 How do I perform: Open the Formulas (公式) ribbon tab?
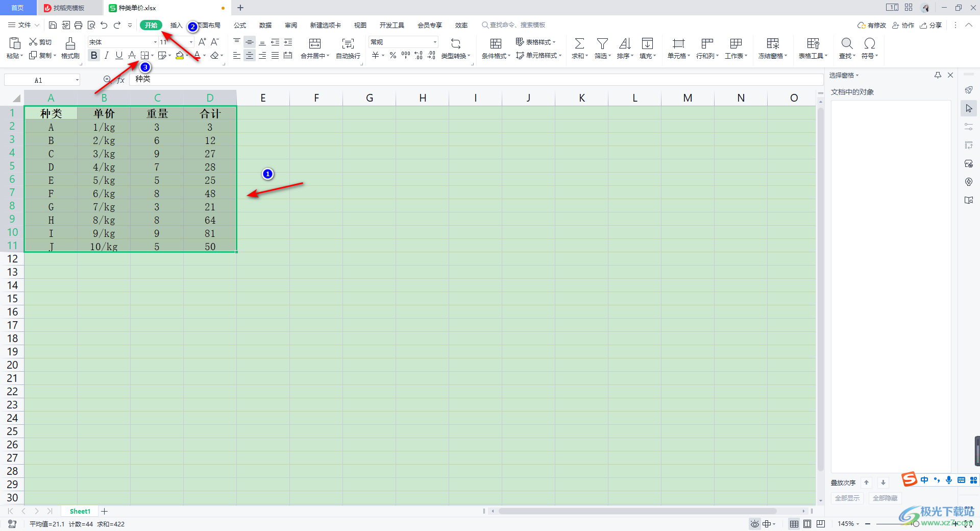(x=240, y=25)
